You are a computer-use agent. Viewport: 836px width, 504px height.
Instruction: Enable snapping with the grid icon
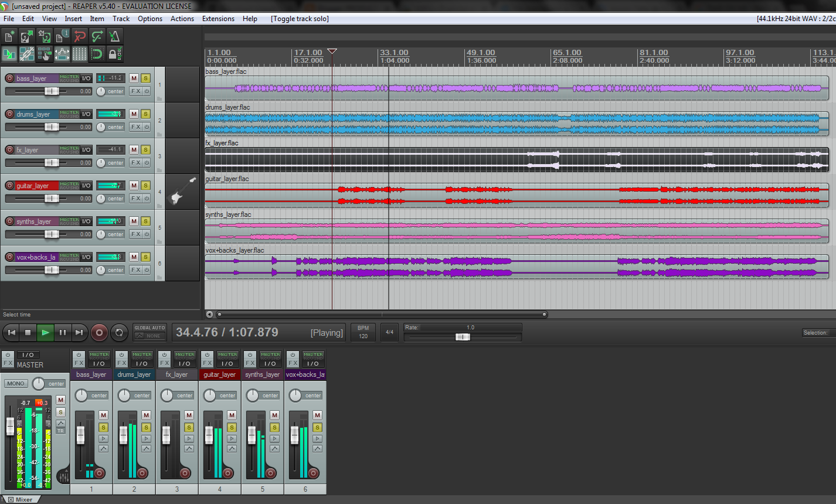pos(79,54)
